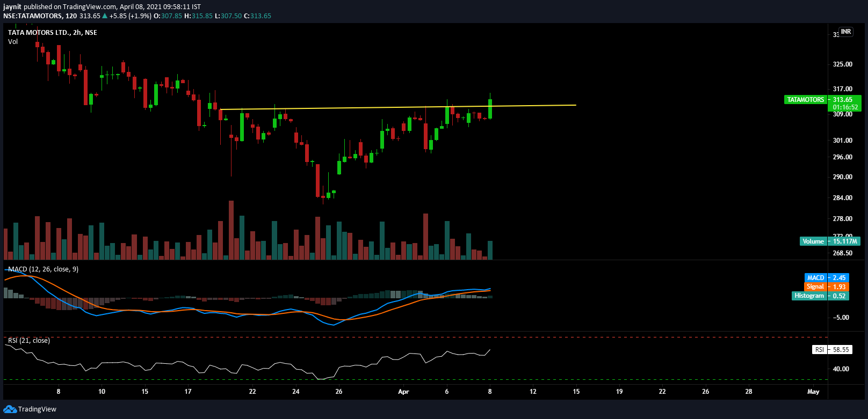Click the TradingView logo icon
This screenshot has width=868, height=419.
point(10,409)
